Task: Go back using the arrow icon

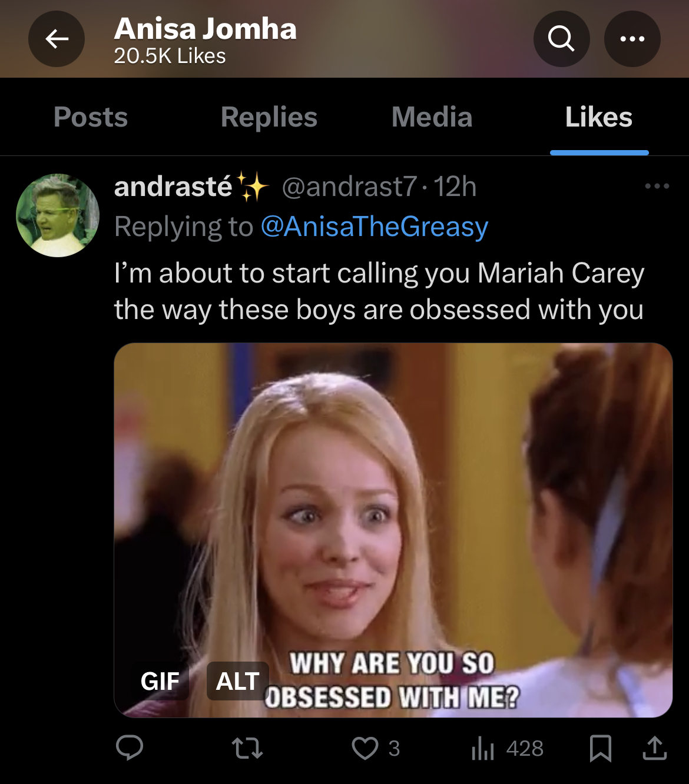Action: 57,39
